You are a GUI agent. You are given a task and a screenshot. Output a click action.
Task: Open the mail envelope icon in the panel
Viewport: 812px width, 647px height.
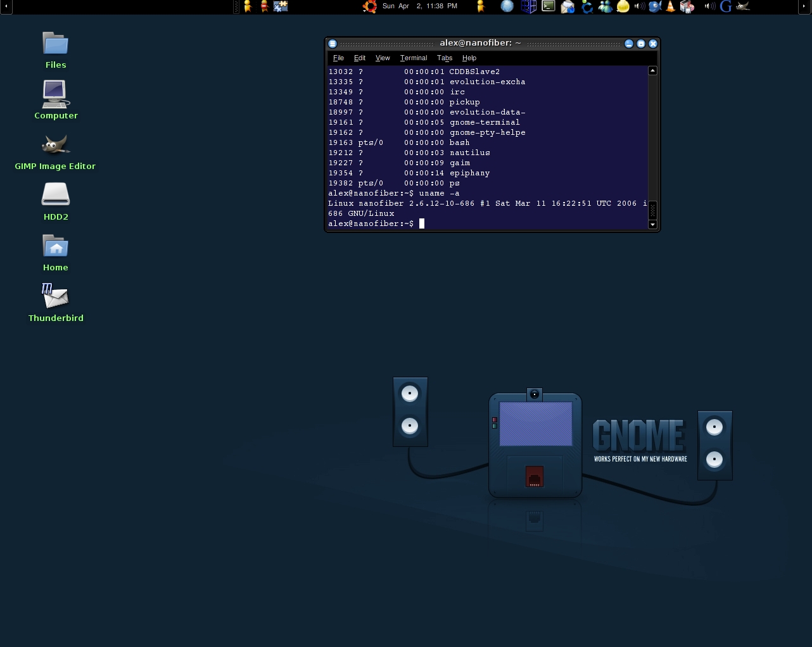(x=568, y=6)
